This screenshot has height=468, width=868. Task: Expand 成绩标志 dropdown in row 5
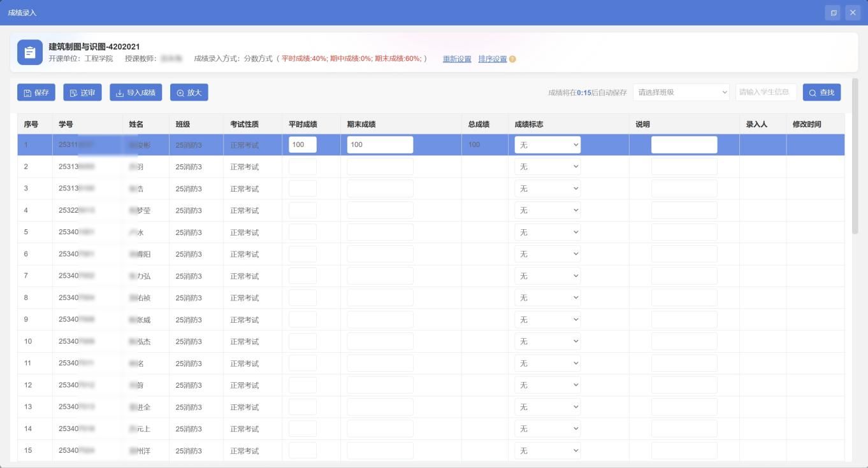[547, 232]
